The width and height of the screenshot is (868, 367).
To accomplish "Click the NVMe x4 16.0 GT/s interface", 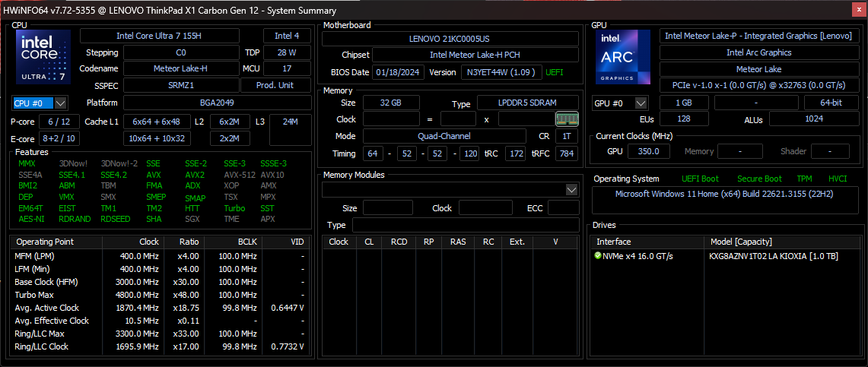I will click(638, 256).
